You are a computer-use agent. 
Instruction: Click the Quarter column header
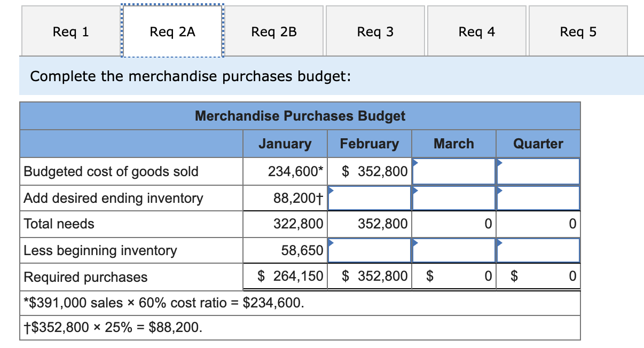coord(538,144)
